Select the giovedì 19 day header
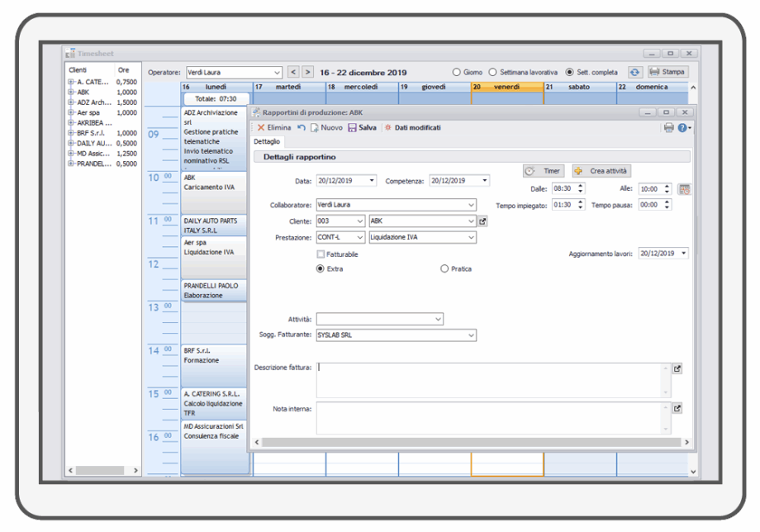Screen dimensions: 760x532 pos(435,87)
